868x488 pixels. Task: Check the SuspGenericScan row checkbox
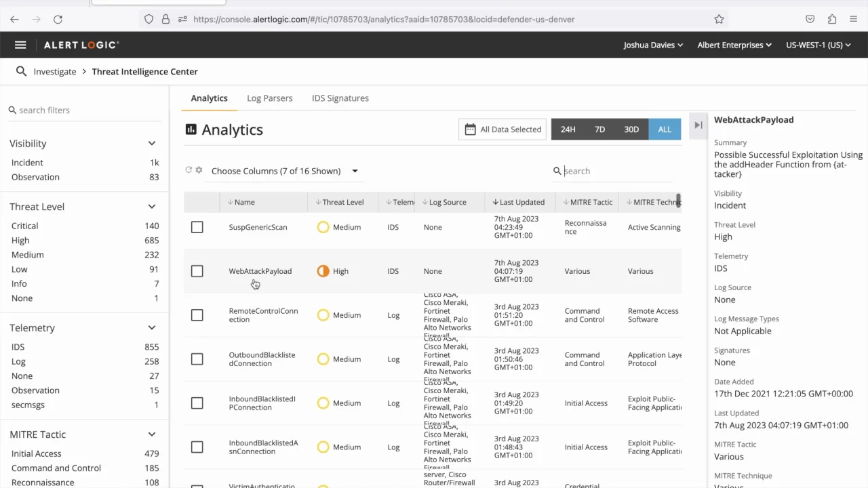coord(197,227)
